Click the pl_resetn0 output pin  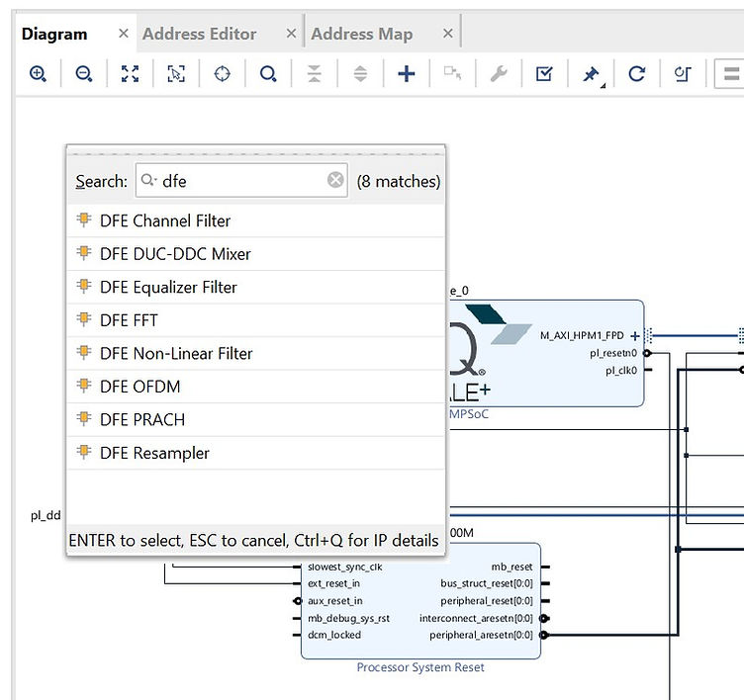point(647,353)
